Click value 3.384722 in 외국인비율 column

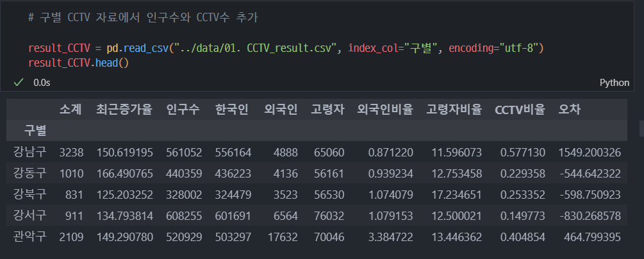pyautogui.click(x=391, y=237)
